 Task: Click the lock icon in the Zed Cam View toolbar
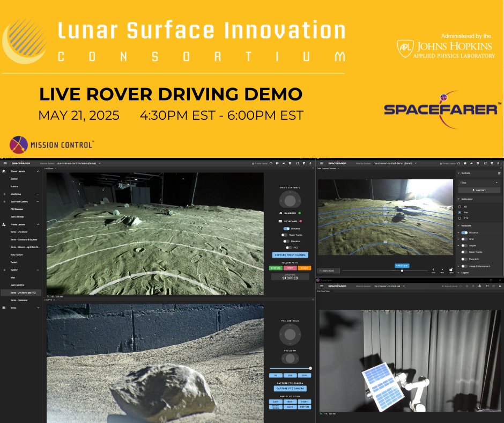479,286
